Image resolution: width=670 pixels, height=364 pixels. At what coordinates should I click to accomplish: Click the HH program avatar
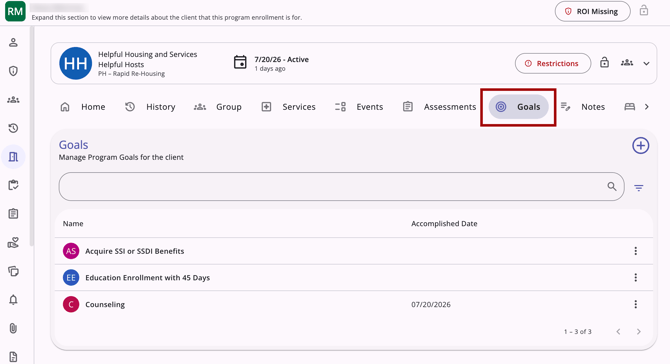(76, 63)
